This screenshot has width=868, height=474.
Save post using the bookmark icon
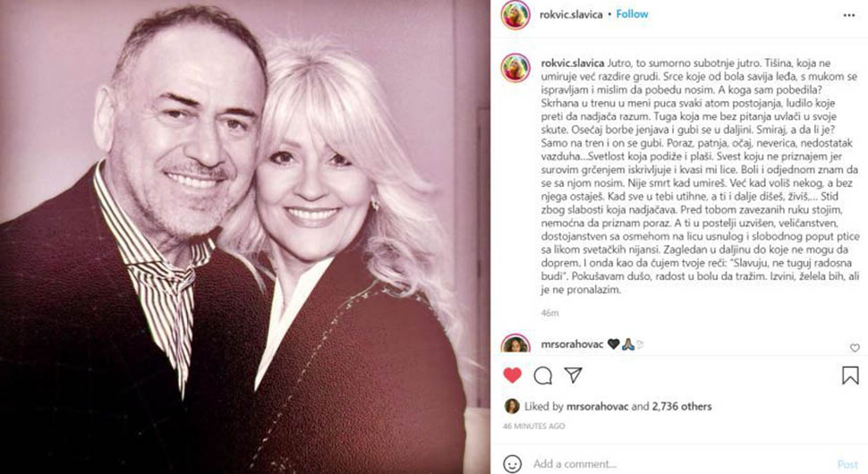point(850,376)
